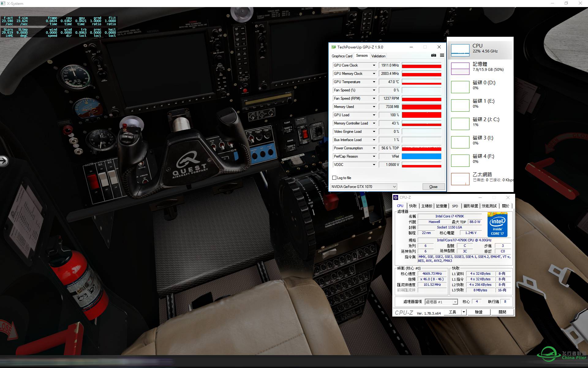Switch to GPU-Z Graphics Card tab
588x368 pixels.
point(342,56)
